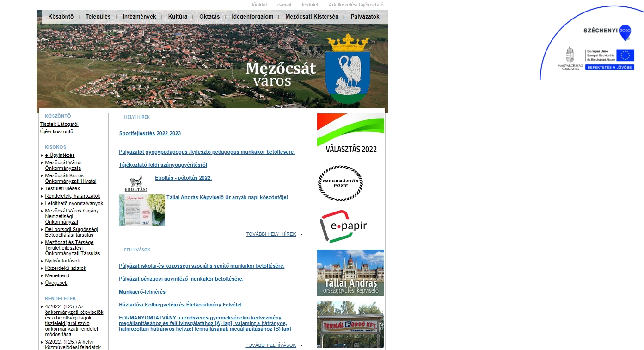Open Mezőcsát Város Önkormányzata link
644x350 pixels.
pos(63,166)
